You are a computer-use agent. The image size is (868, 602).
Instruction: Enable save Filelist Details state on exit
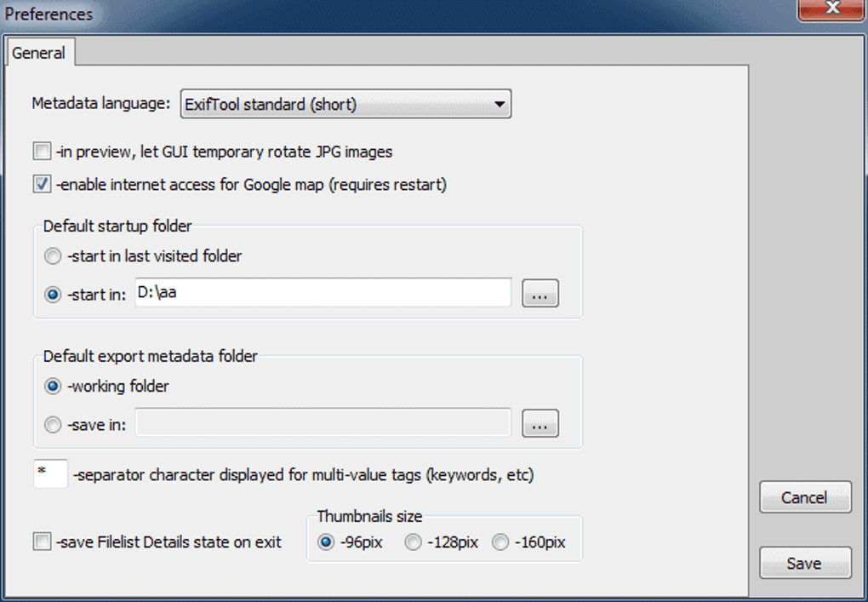(42, 542)
